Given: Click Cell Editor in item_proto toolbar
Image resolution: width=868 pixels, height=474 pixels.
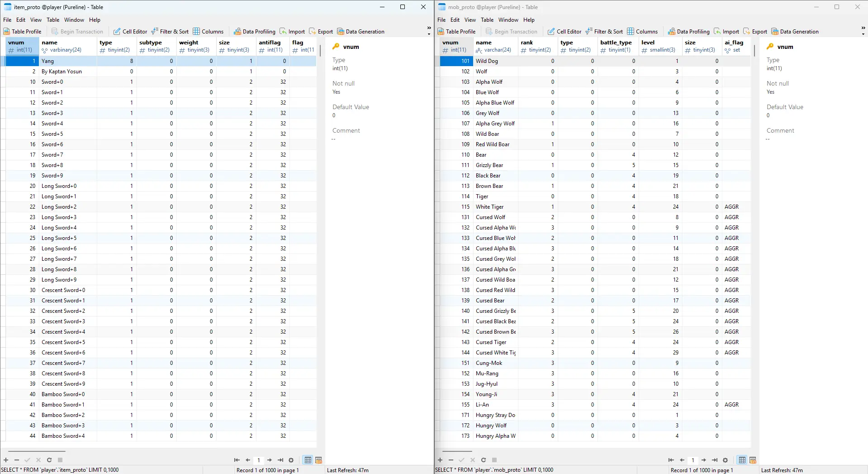Looking at the screenshot, I should click(130, 32).
